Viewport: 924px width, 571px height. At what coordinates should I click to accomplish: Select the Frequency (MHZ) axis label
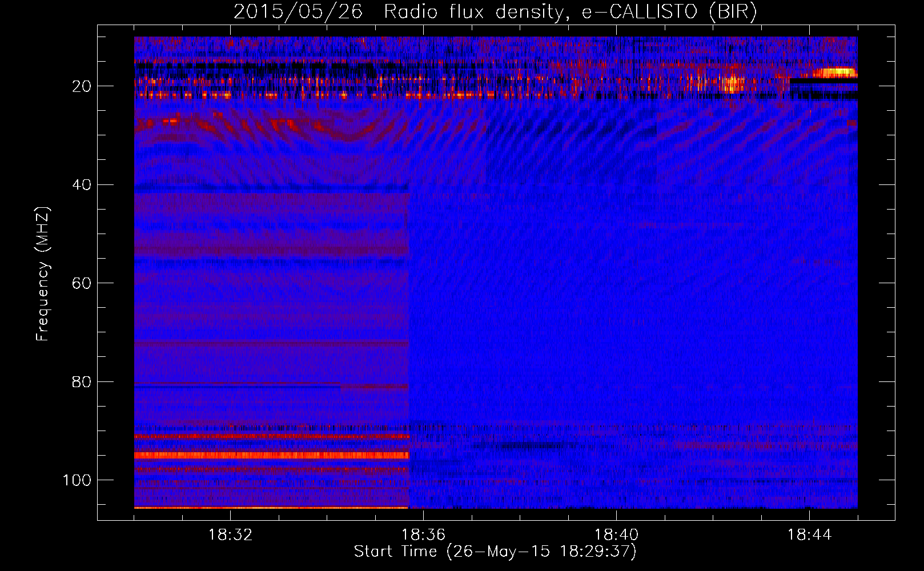pos(43,274)
